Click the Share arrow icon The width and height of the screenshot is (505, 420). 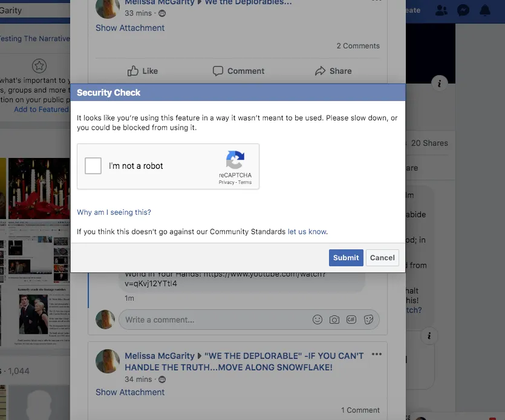click(x=320, y=71)
